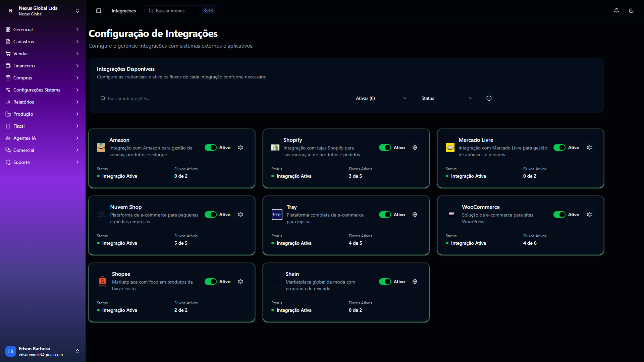Open the Nexus Global Ltda company switcher
This screenshot has width=644, height=362.
[x=43, y=11]
